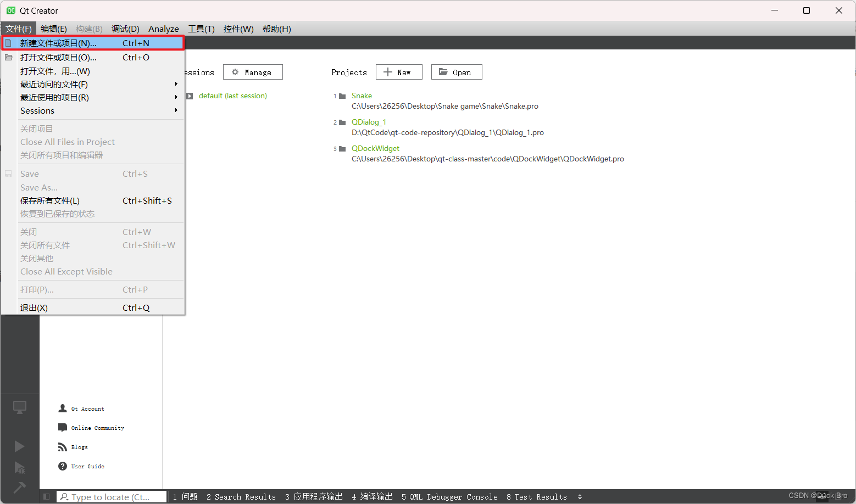Click the greyed Save As... entry
Screen dimensions: 856x504
(93, 187)
